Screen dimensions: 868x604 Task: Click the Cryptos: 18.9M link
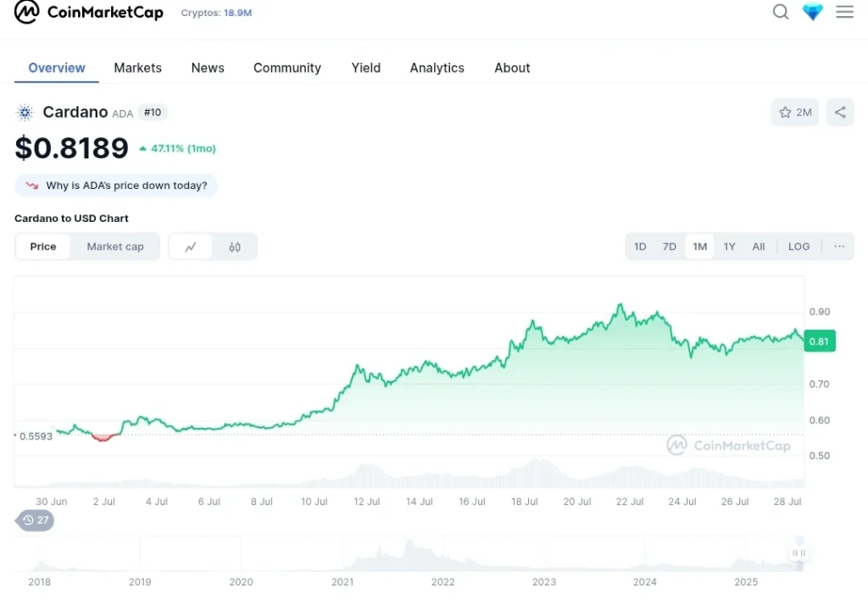click(216, 13)
